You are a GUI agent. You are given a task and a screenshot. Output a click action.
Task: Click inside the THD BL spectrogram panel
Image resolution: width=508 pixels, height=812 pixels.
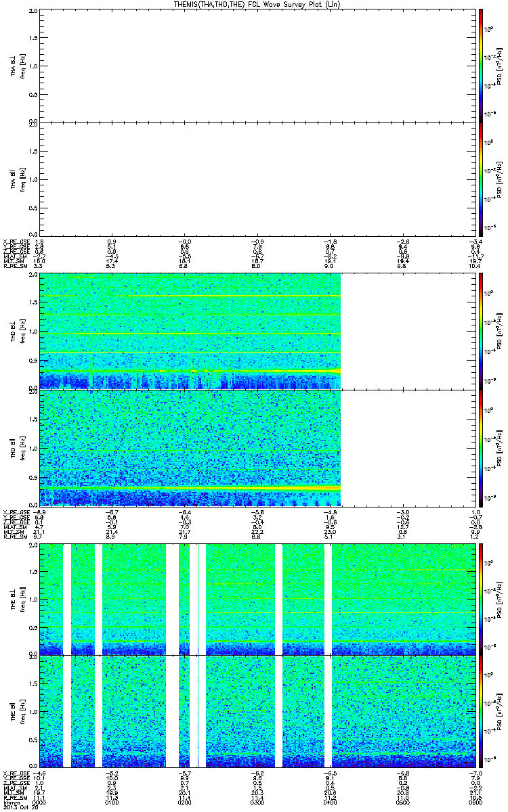tap(257, 332)
